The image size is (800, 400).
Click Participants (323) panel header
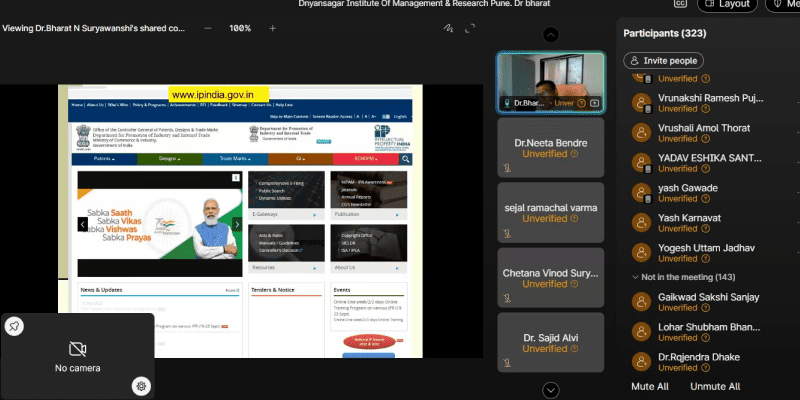[664, 33]
